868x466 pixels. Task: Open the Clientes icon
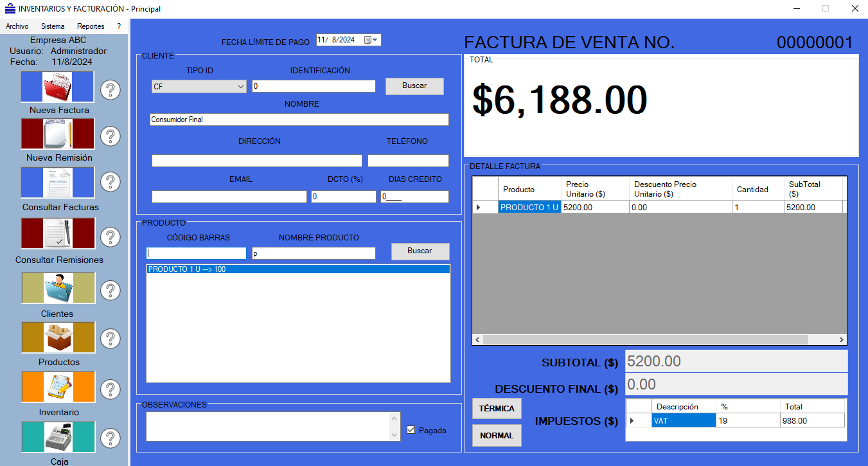tap(58, 288)
